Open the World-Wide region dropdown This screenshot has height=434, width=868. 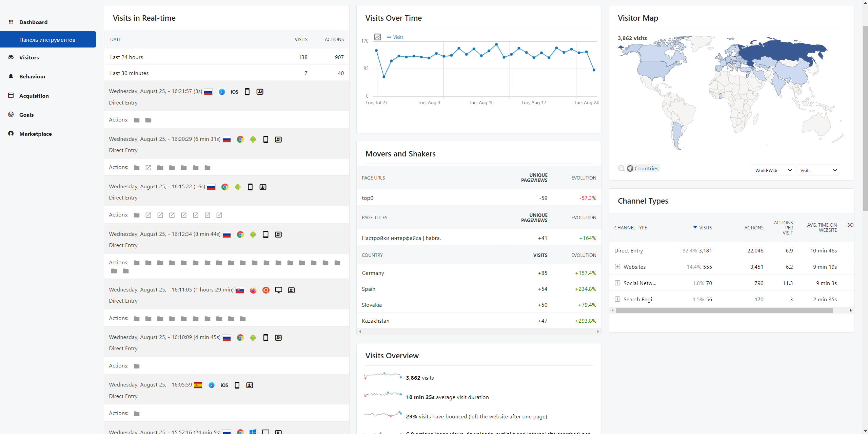coord(773,170)
